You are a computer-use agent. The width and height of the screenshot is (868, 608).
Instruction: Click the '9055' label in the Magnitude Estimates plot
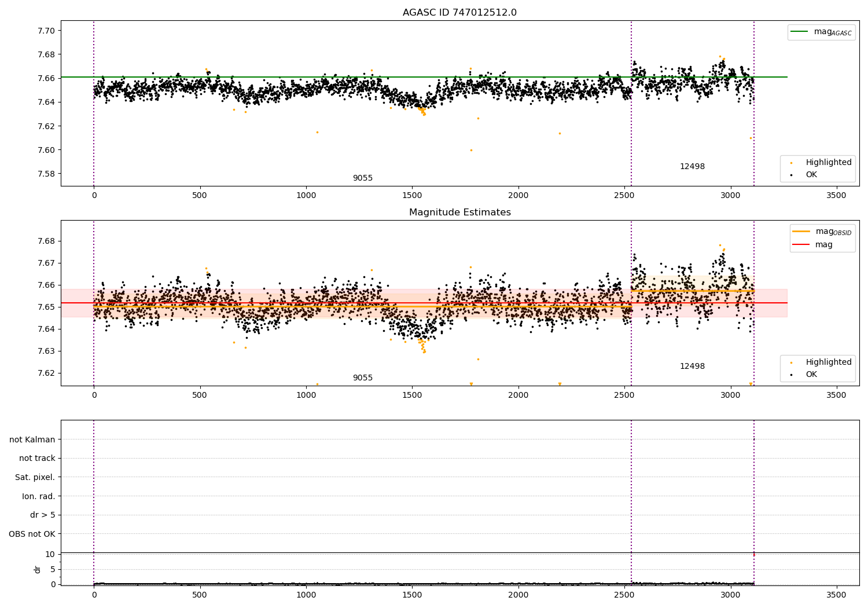click(363, 378)
